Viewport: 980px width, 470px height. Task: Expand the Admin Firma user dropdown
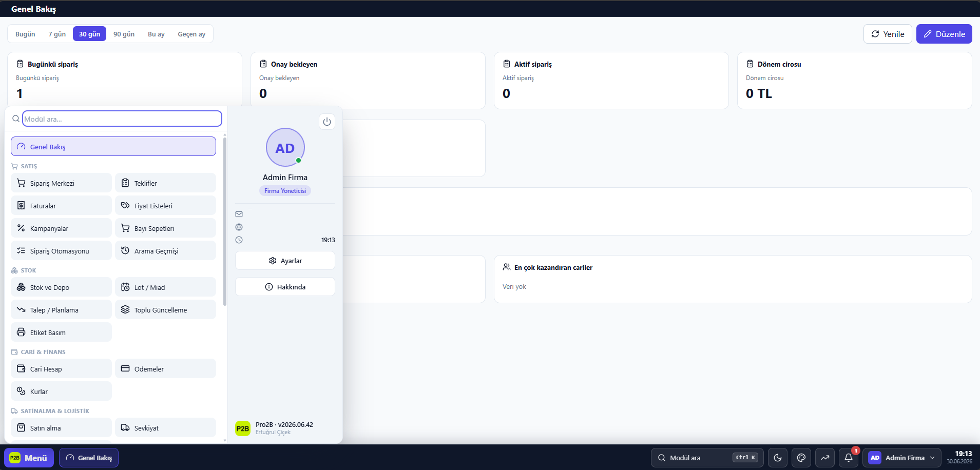coord(902,458)
